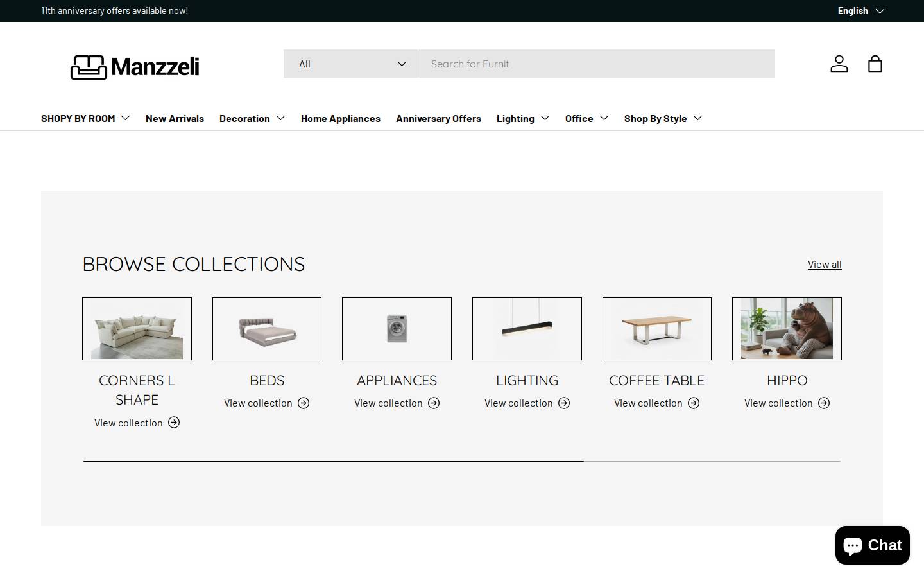Open the LIGHTING collection title
924x578 pixels.
(527, 380)
